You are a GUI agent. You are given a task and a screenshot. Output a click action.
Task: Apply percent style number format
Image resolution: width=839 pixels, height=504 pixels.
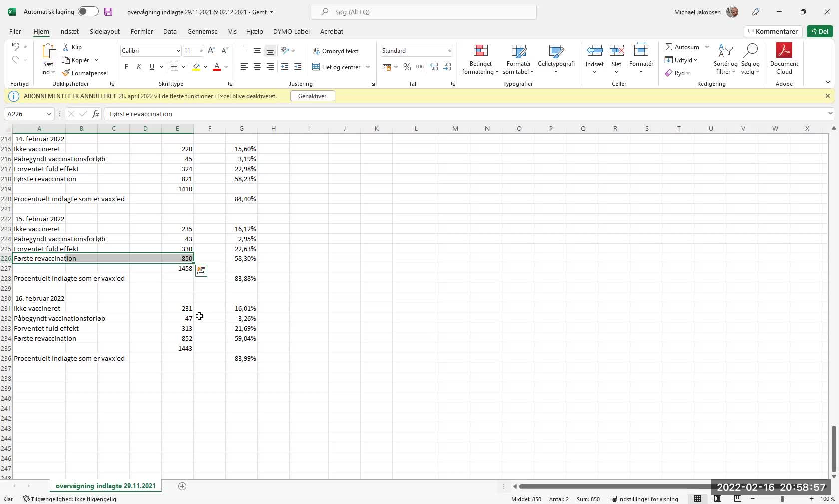407,67
